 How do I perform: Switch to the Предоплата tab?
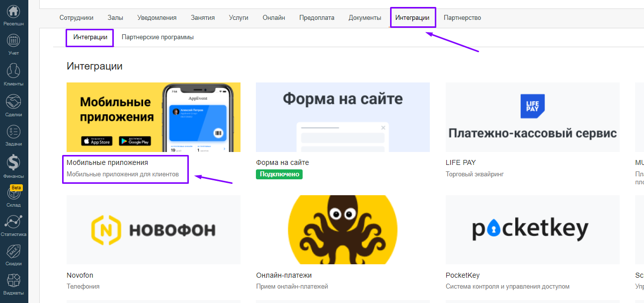pyautogui.click(x=317, y=17)
